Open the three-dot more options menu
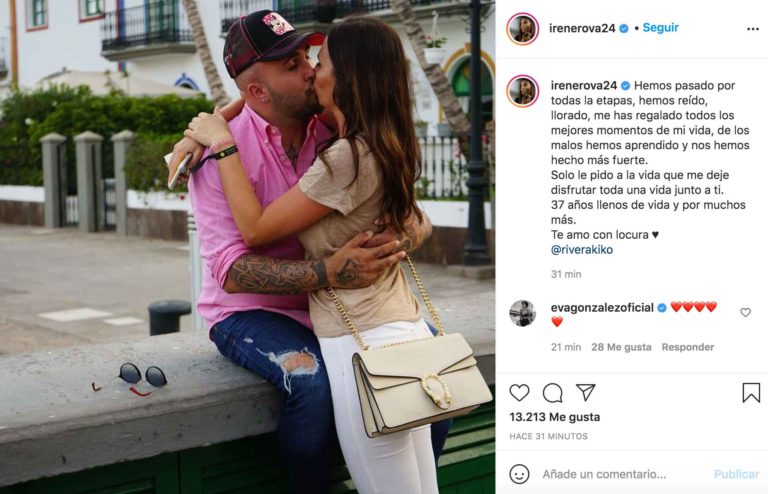768x494 pixels. point(753,29)
